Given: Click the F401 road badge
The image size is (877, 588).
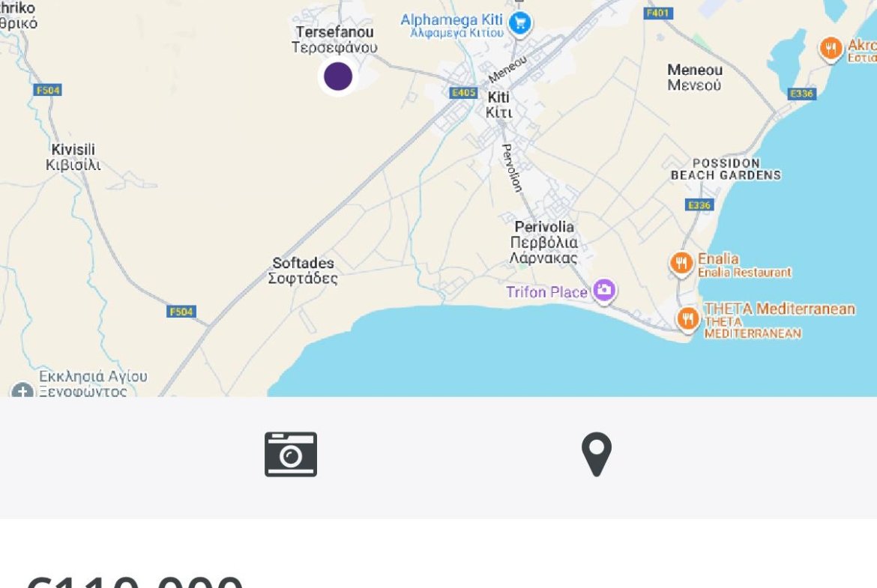Looking at the screenshot, I should pos(659,13).
